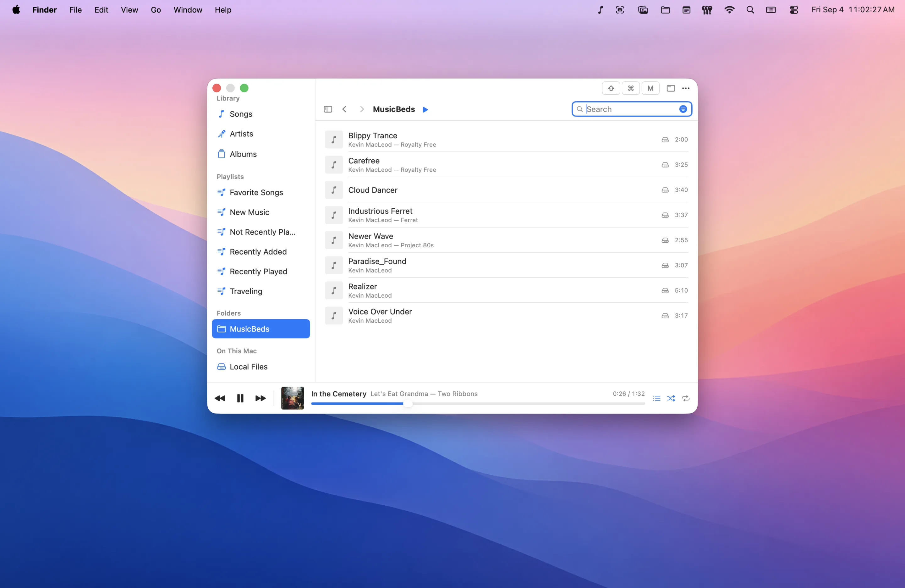905x588 pixels.
Task: Open the more options ellipsis menu
Action: (x=686, y=88)
